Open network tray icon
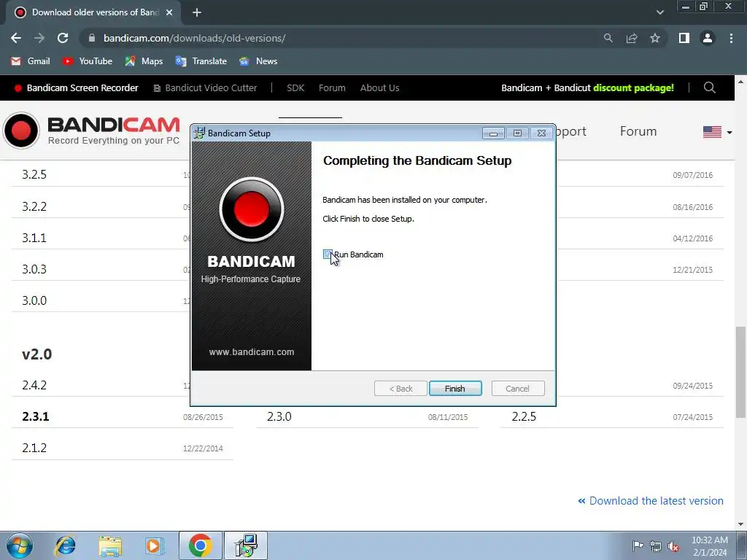This screenshot has width=747, height=560. coord(656,545)
